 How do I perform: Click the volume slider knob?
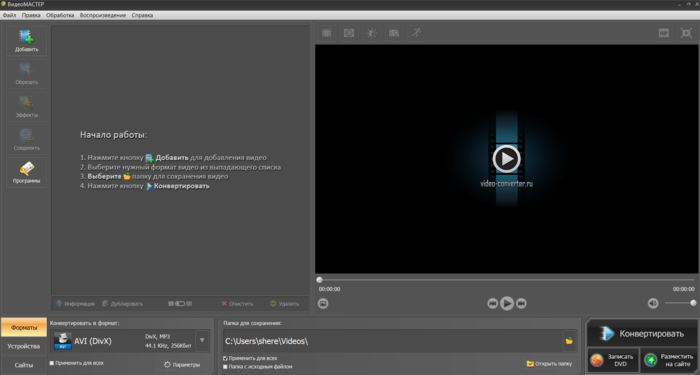(693, 303)
